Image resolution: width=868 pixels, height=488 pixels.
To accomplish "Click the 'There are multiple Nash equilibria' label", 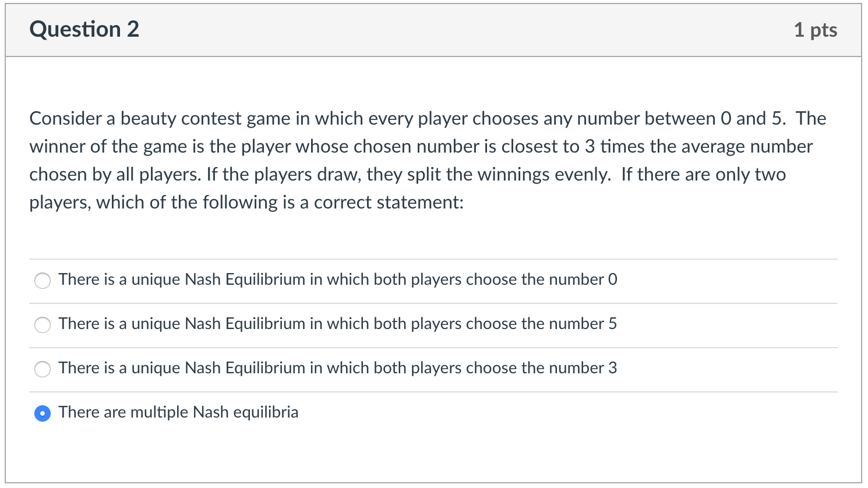I will [178, 412].
